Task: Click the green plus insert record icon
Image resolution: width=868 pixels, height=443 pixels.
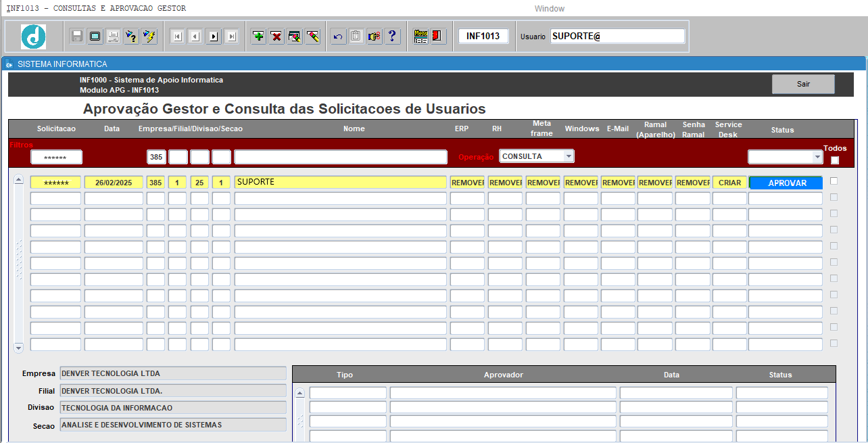Action: [258, 37]
